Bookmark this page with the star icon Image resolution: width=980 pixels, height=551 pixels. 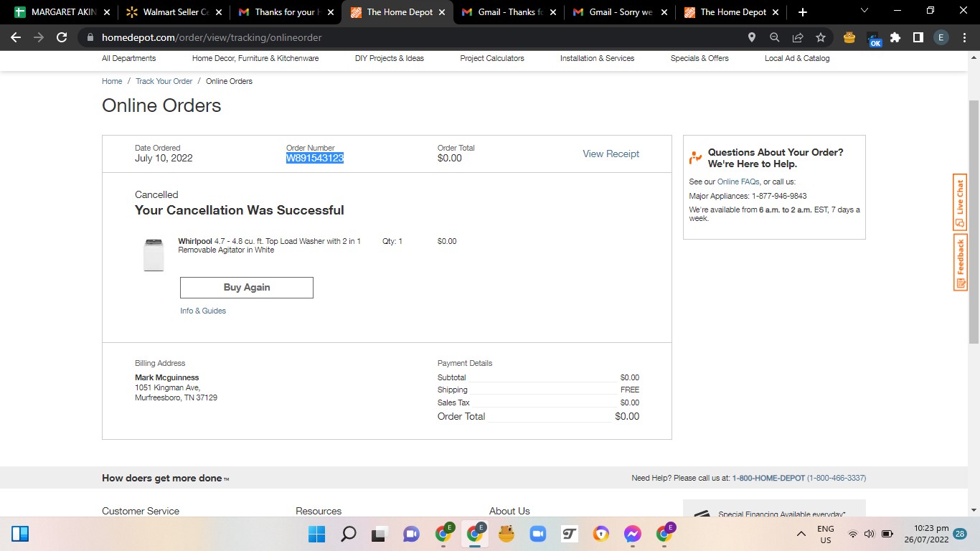(821, 37)
